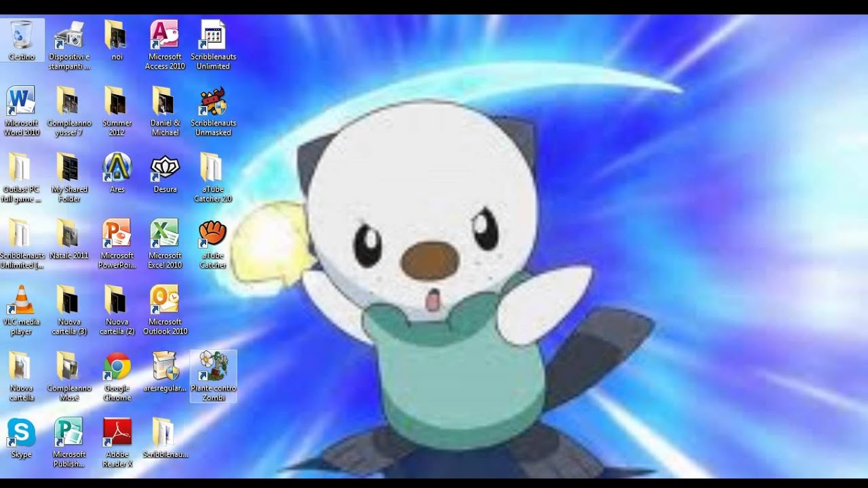Select the Nuova cartella (3) folder
Viewport: 868px width, 488px height.
point(69,311)
